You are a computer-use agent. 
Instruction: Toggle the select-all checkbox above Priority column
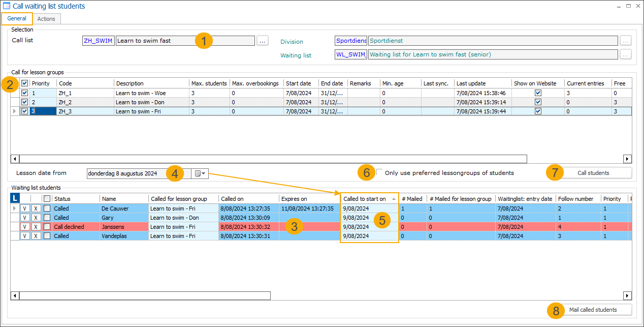click(x=24, y=83)
